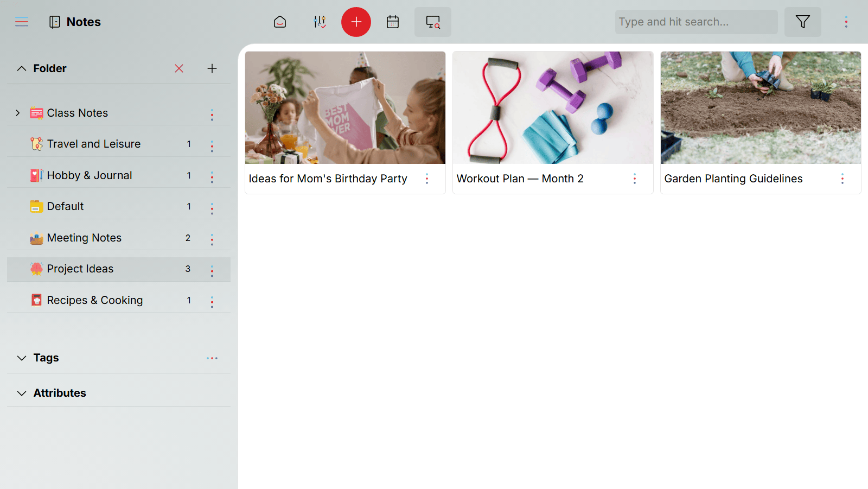
Task: Click the Type and hit search field
Action: click(x=695, y=22)
